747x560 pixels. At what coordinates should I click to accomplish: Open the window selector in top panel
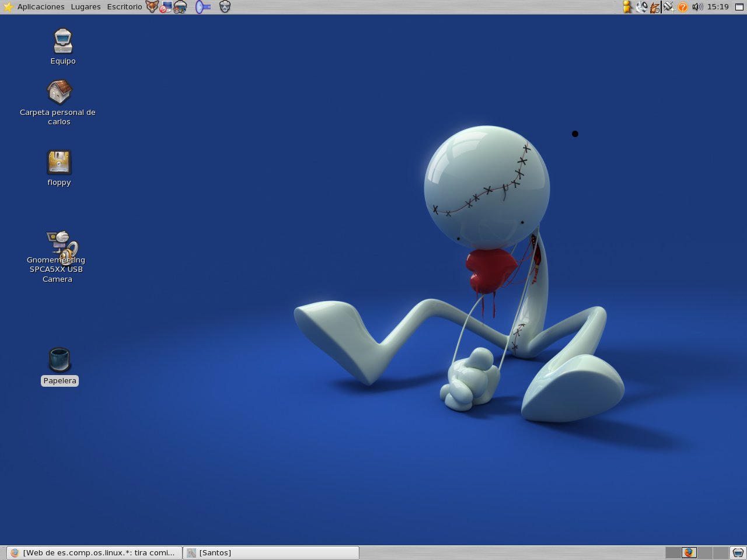coord(738,7)
